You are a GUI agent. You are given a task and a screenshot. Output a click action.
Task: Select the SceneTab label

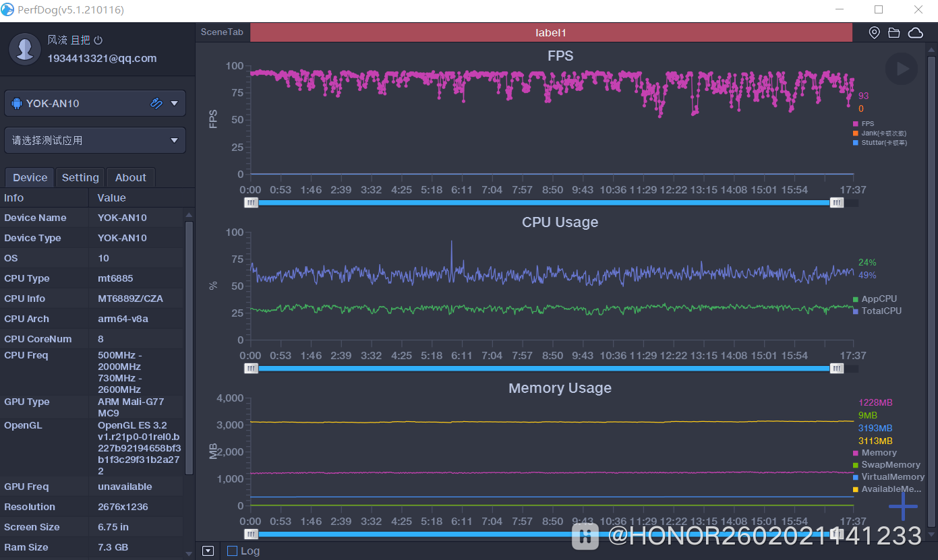click(222, 32)
